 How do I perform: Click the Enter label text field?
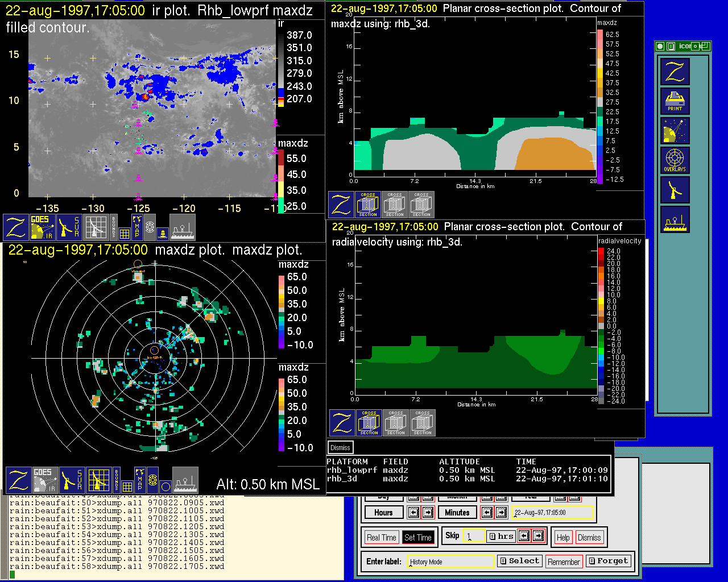(451, 562)
